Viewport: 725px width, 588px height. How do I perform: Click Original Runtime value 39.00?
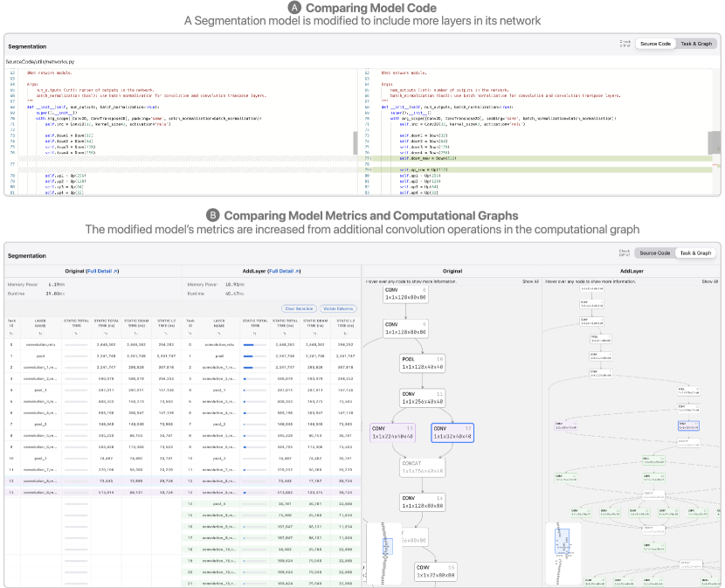click(55, 294)
